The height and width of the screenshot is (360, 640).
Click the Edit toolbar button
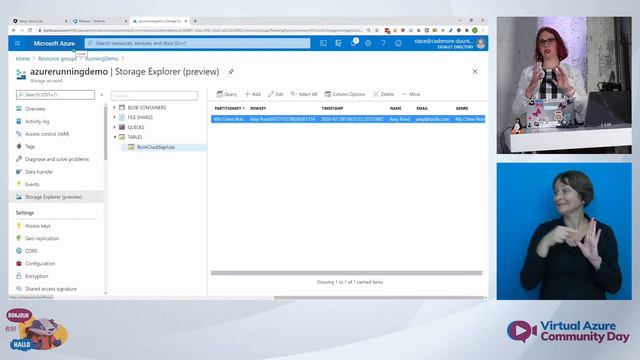pos(276,94)
